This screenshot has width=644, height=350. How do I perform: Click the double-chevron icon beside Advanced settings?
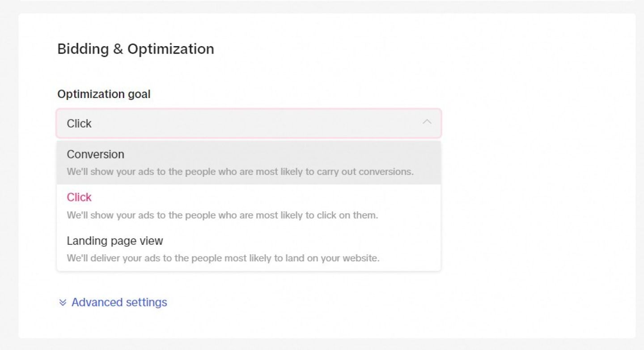click(63, 303)
